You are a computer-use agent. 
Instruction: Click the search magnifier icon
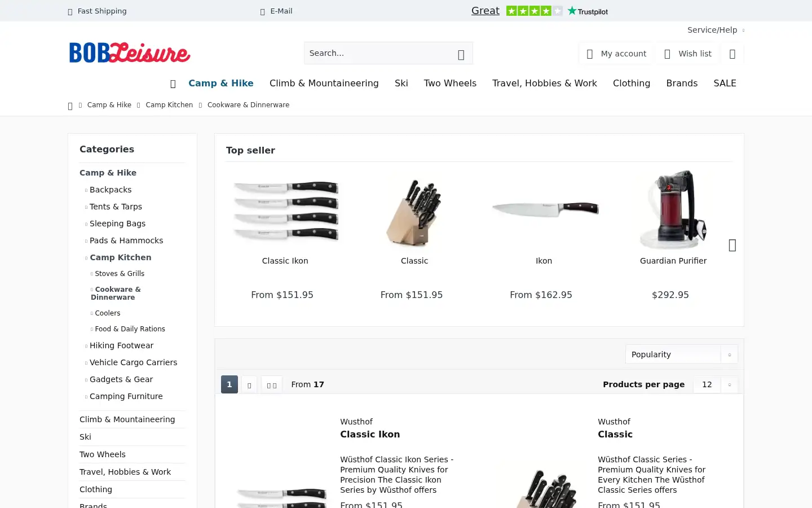pyautogui.click(x=461, y=54)
